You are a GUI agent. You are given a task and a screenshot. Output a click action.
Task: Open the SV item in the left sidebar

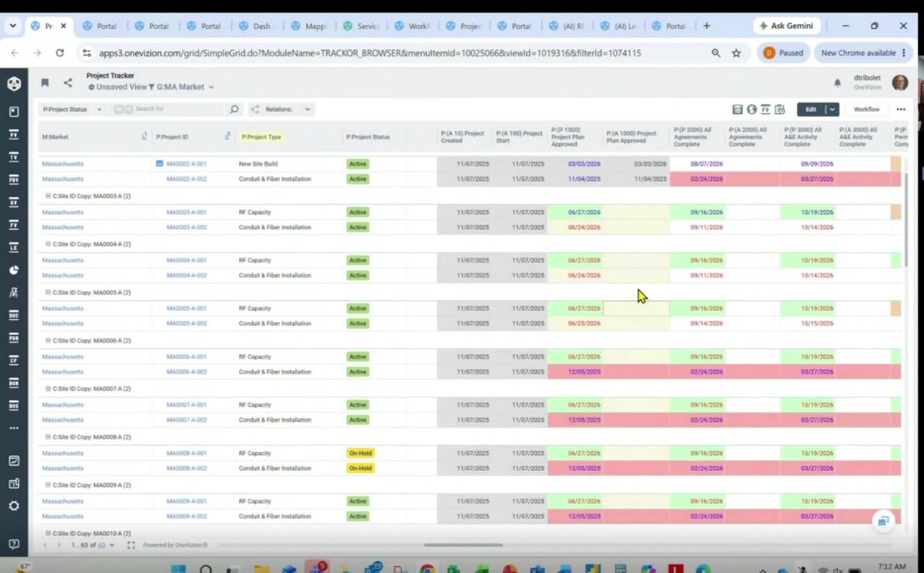click(x=14, y=202)
